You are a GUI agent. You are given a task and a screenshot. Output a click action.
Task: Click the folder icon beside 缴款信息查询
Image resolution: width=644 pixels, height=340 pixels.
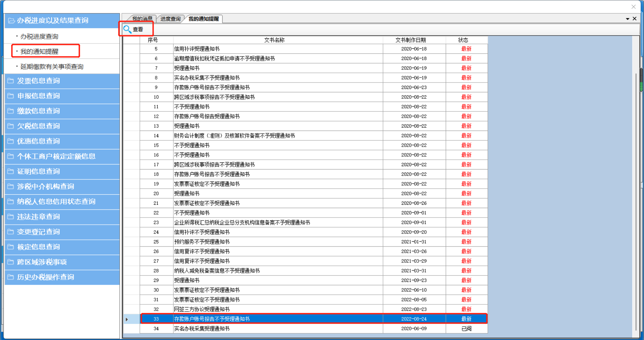[x=11, y=111]
